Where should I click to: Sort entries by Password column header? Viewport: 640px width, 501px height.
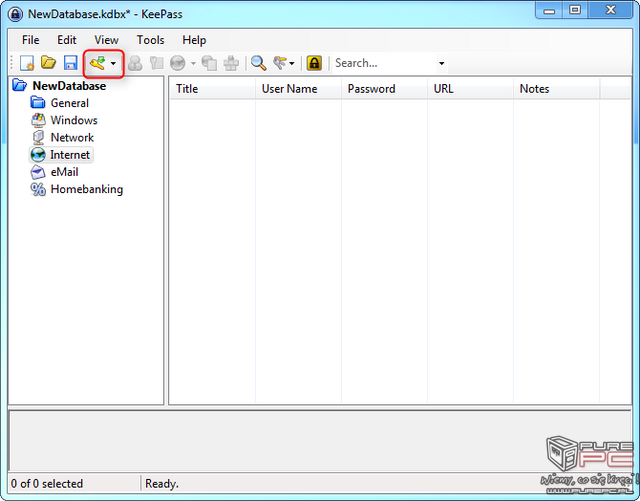(384, 89)
